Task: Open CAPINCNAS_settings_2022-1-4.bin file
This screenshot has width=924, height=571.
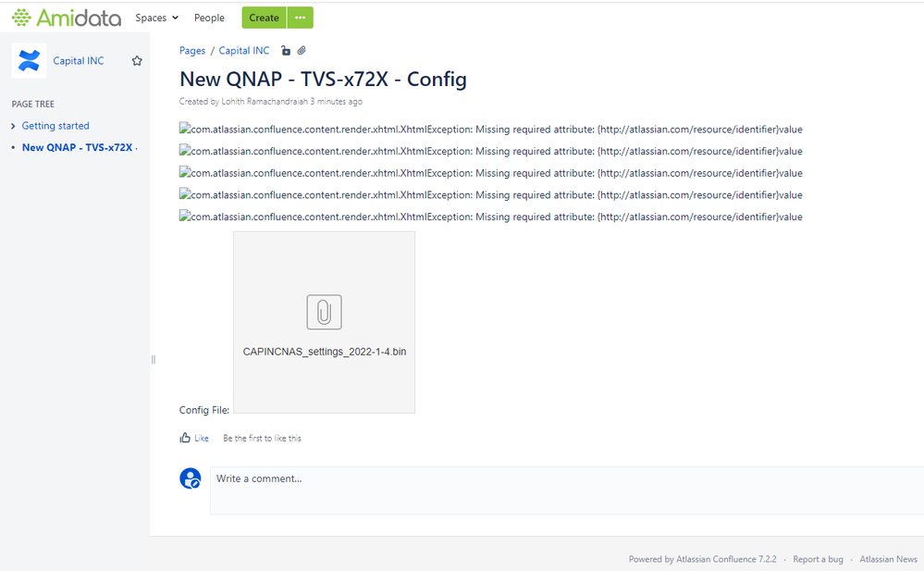Action: [325, 352]
